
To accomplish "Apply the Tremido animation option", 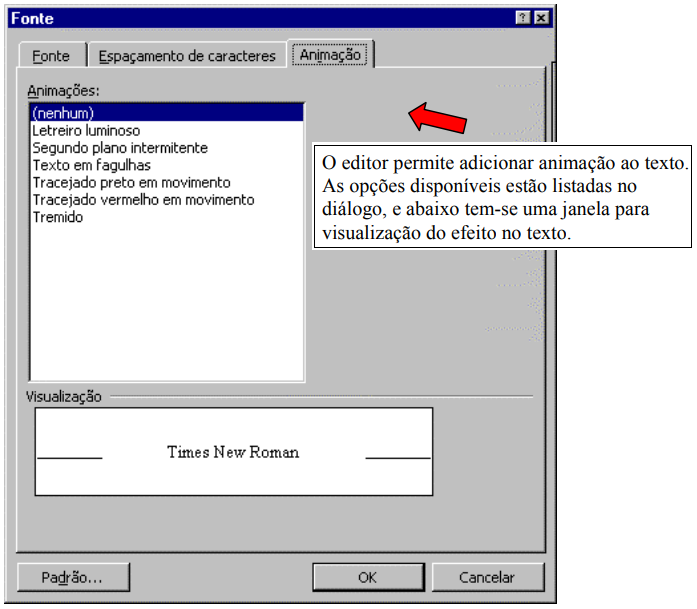I will (x=58, y=217).
